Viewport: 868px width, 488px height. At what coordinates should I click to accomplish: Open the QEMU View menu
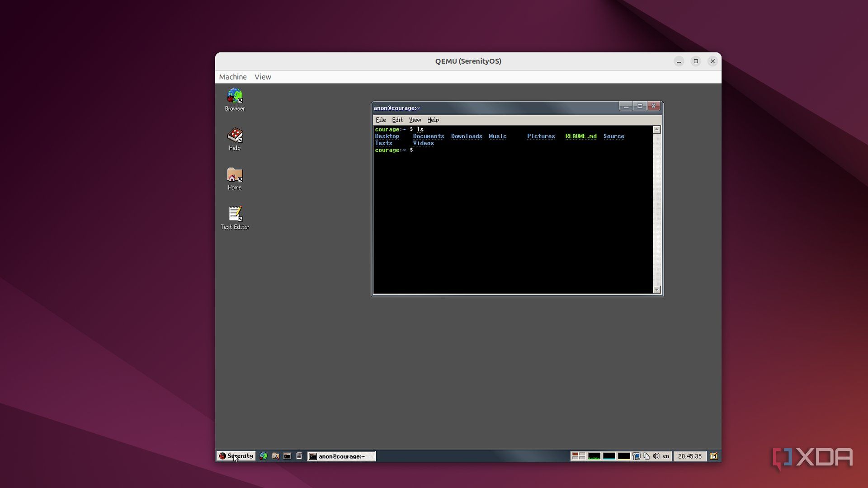coord(263,77)
